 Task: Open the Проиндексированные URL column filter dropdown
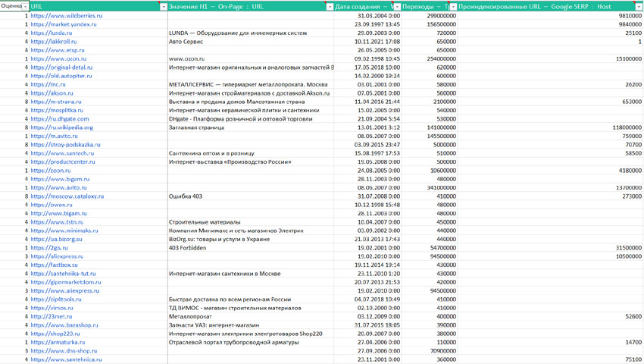click(x=639, y=7)
